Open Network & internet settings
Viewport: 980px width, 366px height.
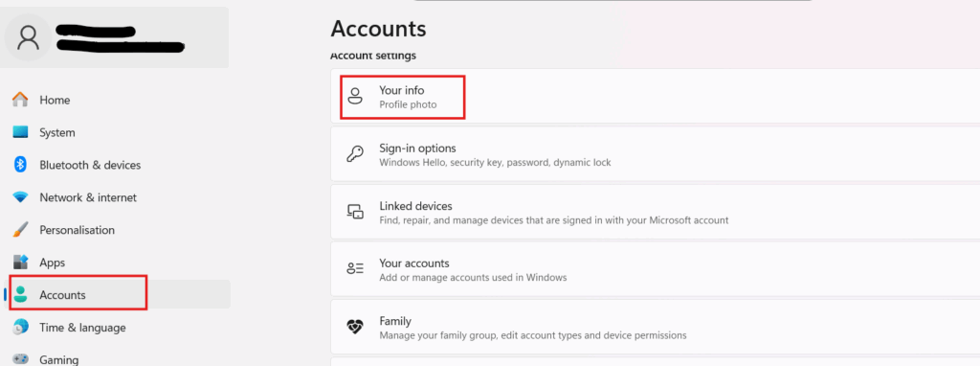(x=88, y=197)
